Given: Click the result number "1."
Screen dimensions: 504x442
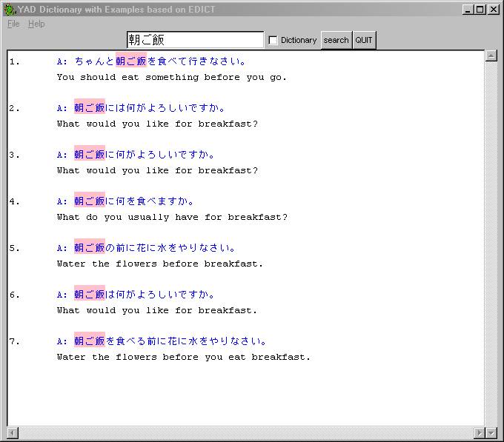Looking at the screenshot, I should tap(15, 61).
